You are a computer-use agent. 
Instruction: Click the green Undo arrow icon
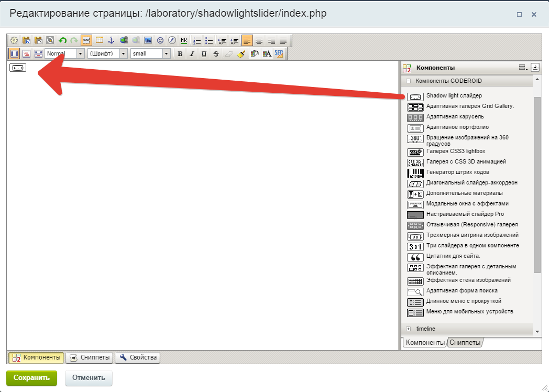coord(62,40)
